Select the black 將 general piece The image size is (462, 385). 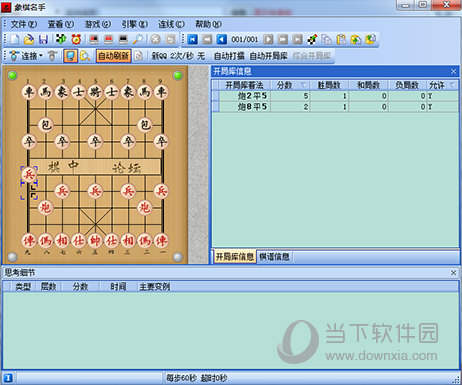[95, 92]
